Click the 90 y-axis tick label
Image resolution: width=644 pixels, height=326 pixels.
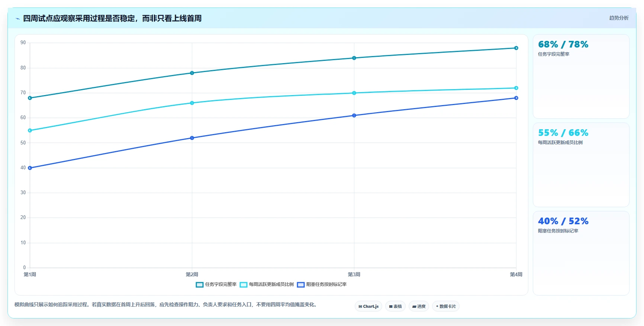23,43
